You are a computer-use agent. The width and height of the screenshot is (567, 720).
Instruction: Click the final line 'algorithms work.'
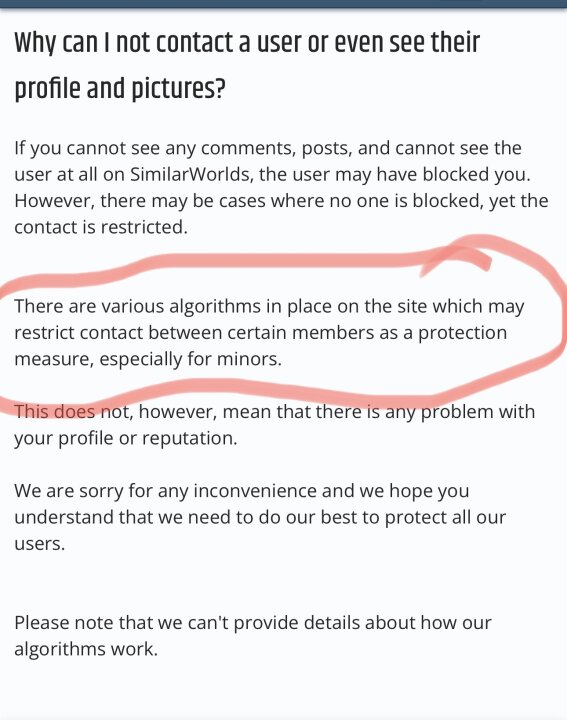click(86, 649)
